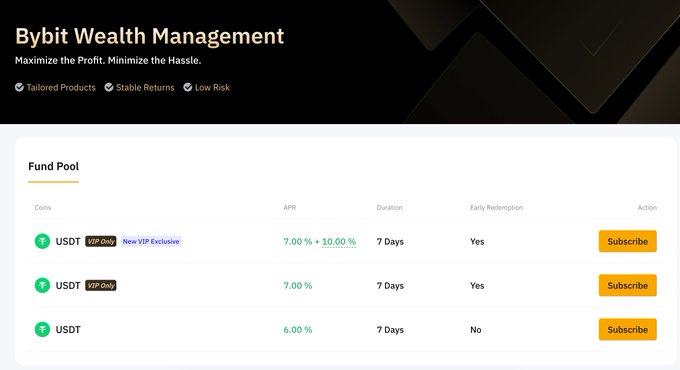This screenshot has width=680, height=370.
Task: Subscribe to the New VIP Exclusive USDT pool
Action: click(628, 241)
